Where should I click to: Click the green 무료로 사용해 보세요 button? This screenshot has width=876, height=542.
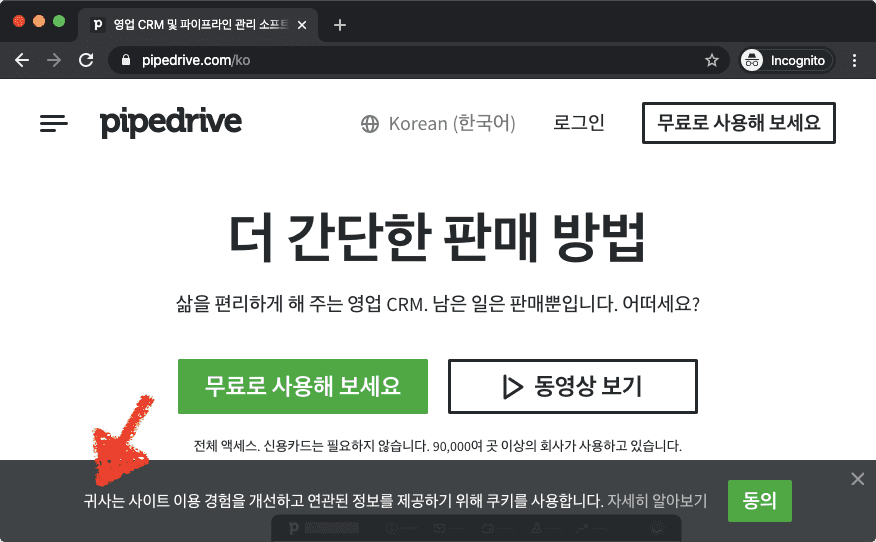pyautogui.click(x=303, y=386)
